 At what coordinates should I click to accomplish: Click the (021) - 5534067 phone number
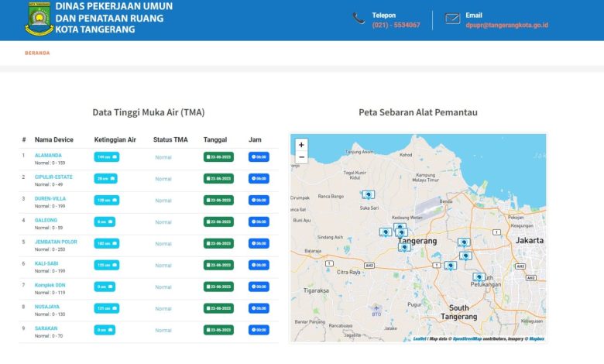[396, 25]
